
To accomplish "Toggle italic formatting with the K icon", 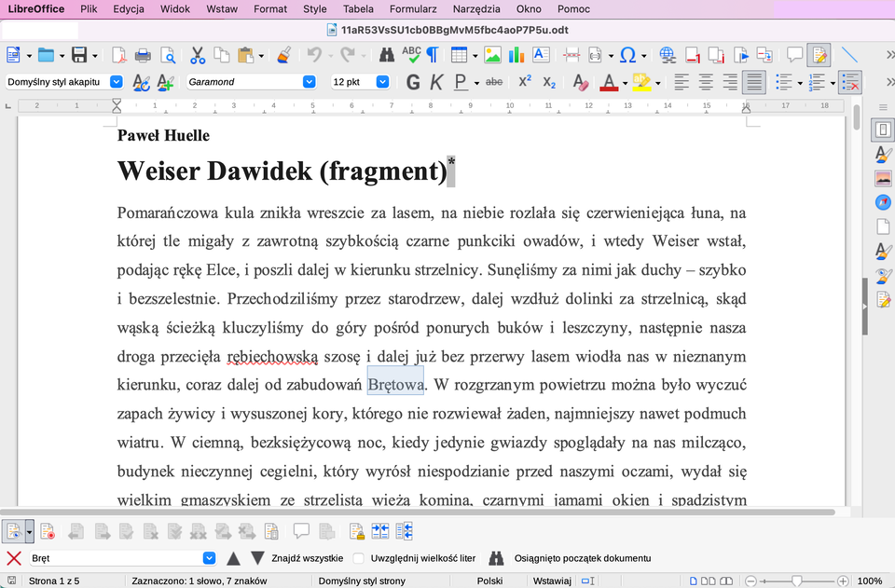I will pyautogui.click(x=435, y=83).
